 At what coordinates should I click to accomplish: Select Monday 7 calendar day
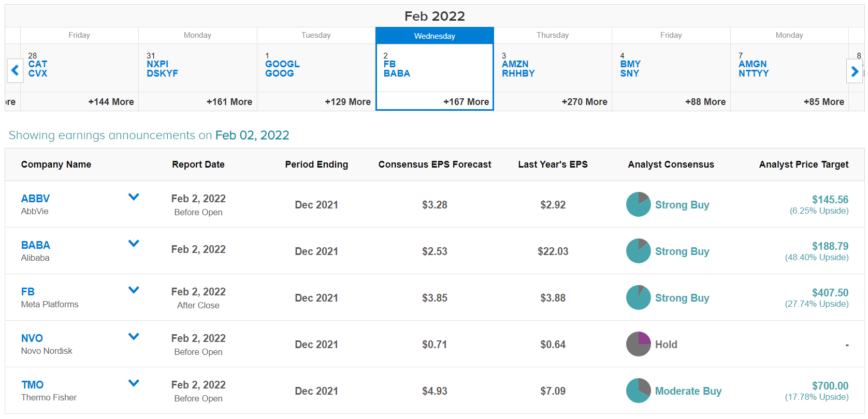pos(789,69)
